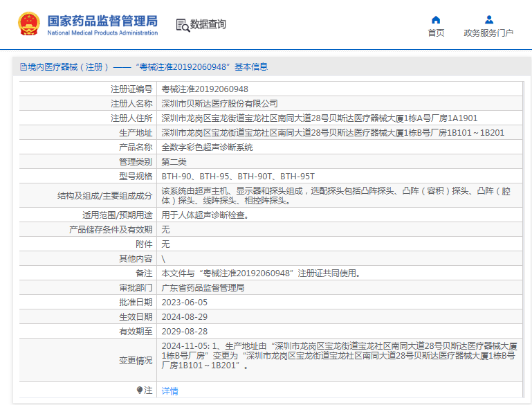The height and width of the screenshot is (405, 532).
Task: Select approval date 2023-06-05
Action: click(x=184, y=303)
